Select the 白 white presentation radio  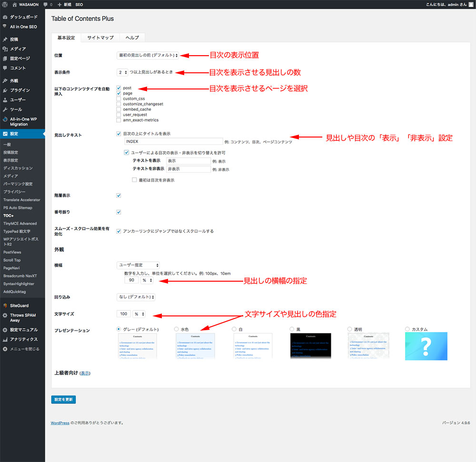(x=234, y=329)
